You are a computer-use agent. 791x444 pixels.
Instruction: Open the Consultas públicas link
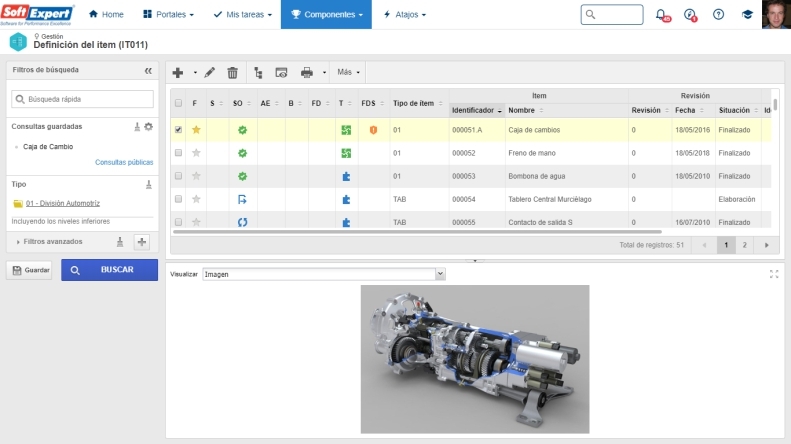124,162
